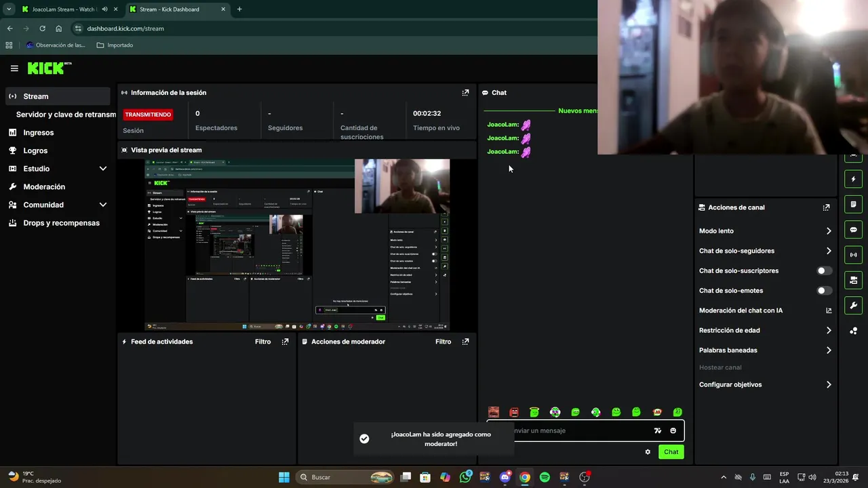This screenshot has height=488, width=868.
Task: Open chat settings gear icon
Action: (x=648, y=452)
